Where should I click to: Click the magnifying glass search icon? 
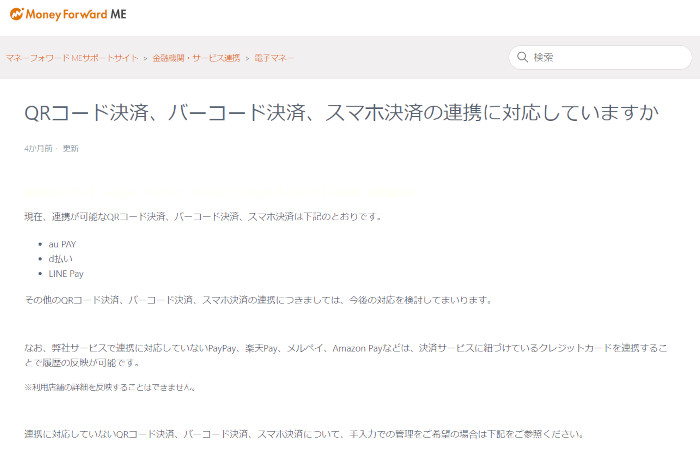522,57
